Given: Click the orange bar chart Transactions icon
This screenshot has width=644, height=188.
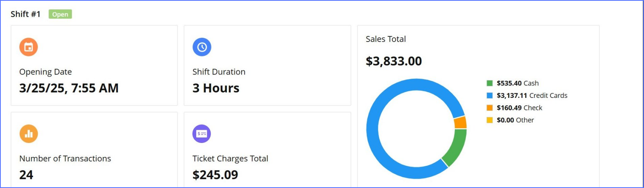Looking at the screenshot, I should coord(28,134).
